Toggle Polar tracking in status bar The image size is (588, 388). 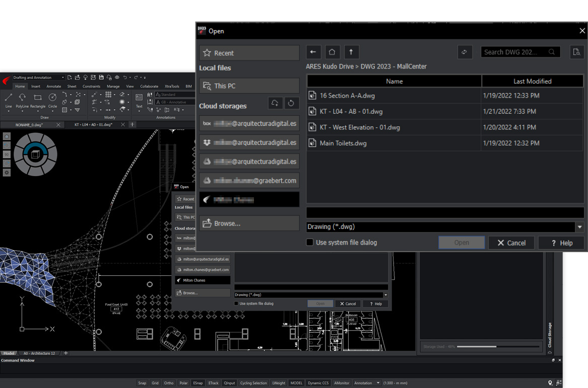183,383
